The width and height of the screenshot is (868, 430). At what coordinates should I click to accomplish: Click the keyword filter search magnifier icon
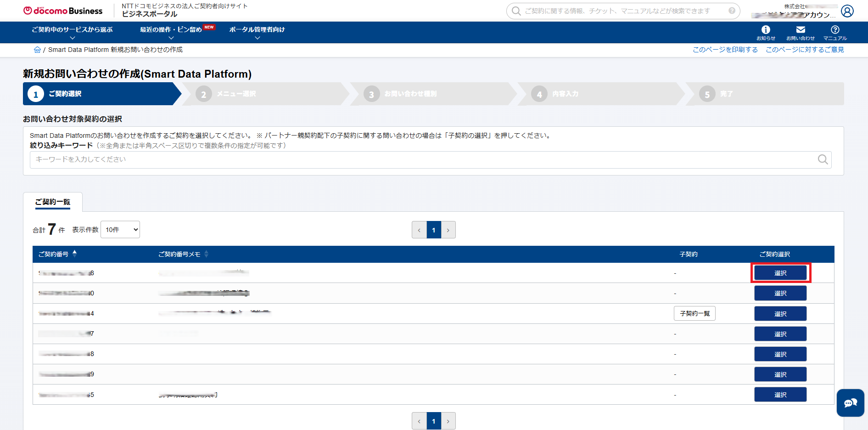823,159
